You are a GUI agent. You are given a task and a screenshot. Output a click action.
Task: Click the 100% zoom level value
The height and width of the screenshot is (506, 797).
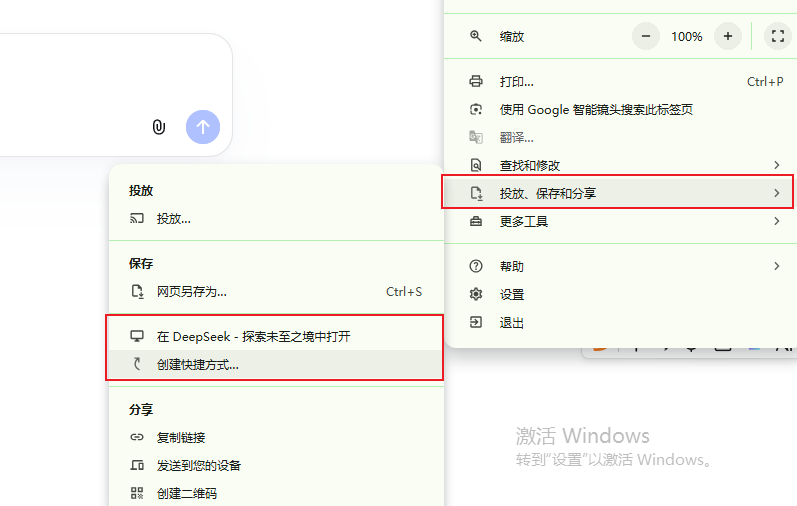[x=687, y=37]
